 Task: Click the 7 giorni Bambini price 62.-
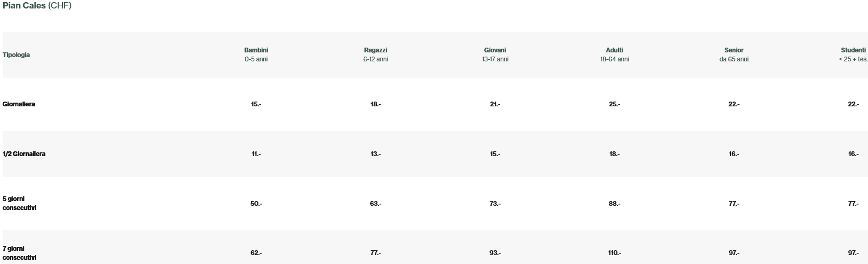(256, 253)
